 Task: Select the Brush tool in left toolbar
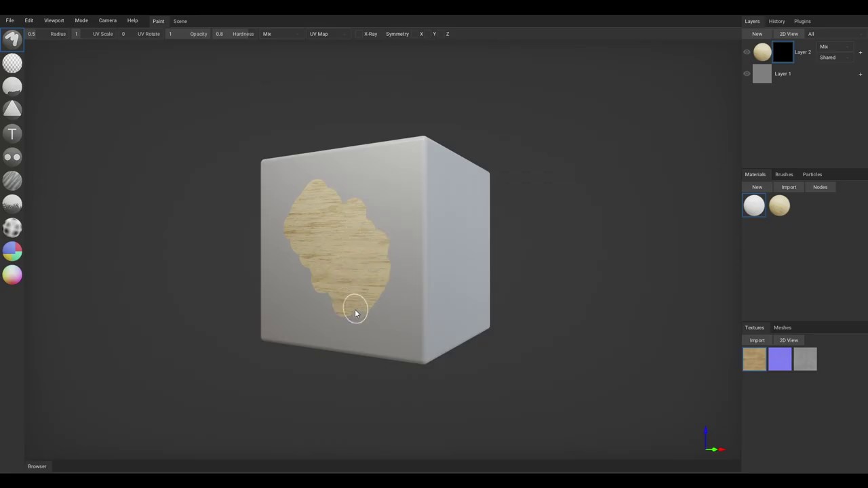12,39
